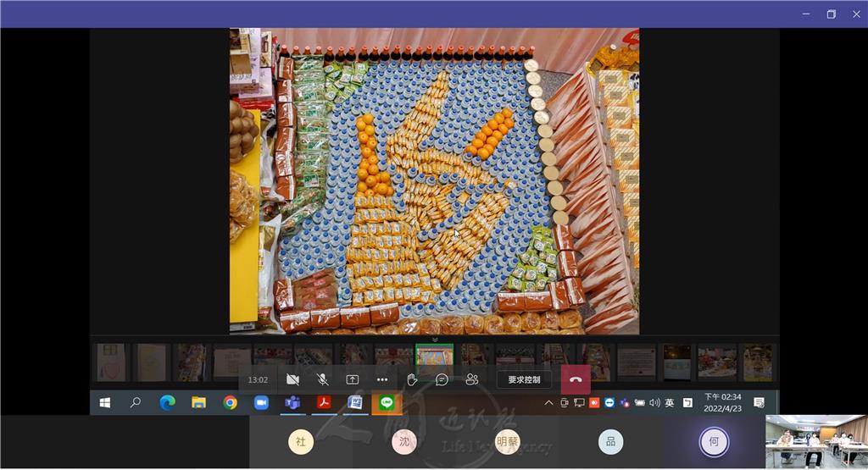Toggle the IME mode icon beside 英

click(687, 403)
